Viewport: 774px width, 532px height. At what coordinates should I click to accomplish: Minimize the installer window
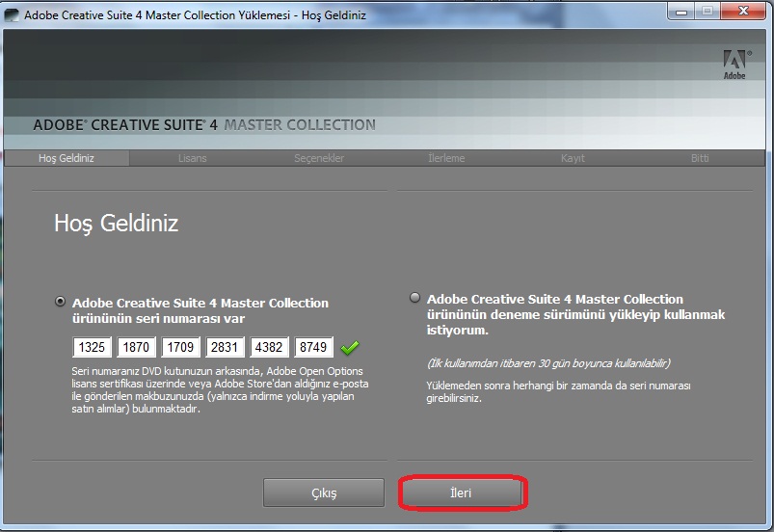tap(681, 12)
